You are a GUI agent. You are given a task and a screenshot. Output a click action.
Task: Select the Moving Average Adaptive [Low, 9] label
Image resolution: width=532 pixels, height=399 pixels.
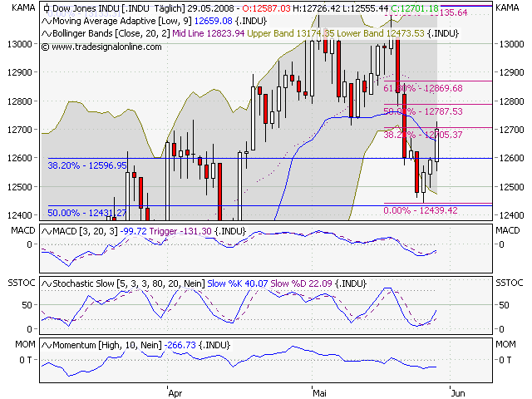[122, 21]
